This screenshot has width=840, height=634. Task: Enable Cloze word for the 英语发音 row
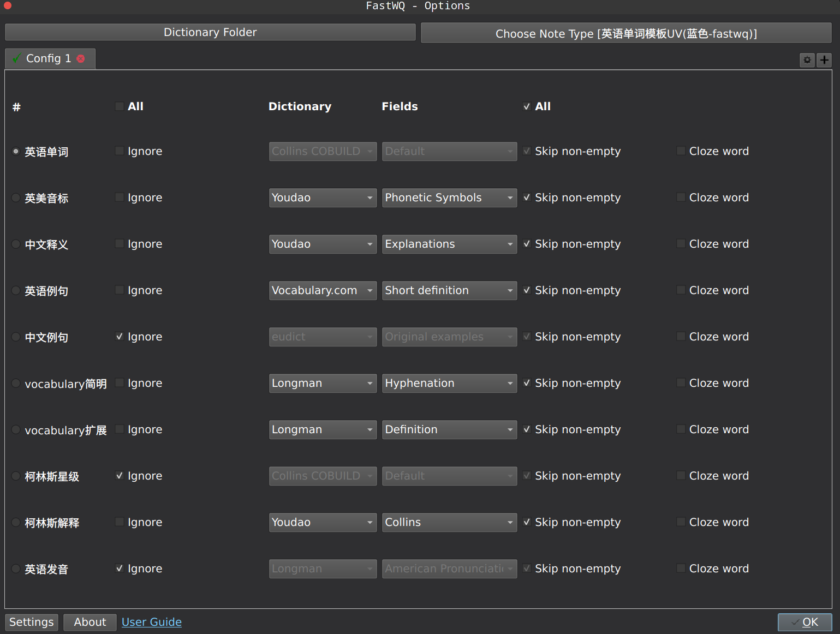[681, 569]
